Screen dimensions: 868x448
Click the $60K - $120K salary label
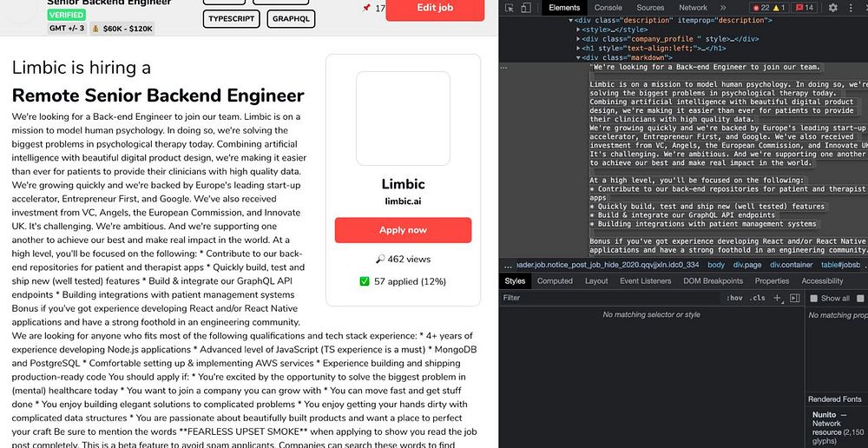[x=122, y=29]
